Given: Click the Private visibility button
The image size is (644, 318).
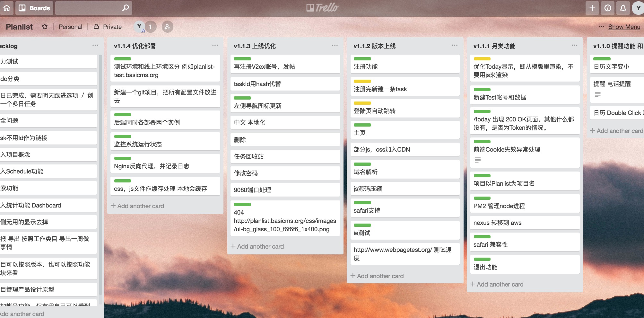Looking at the screenshot, I should 108,27.
